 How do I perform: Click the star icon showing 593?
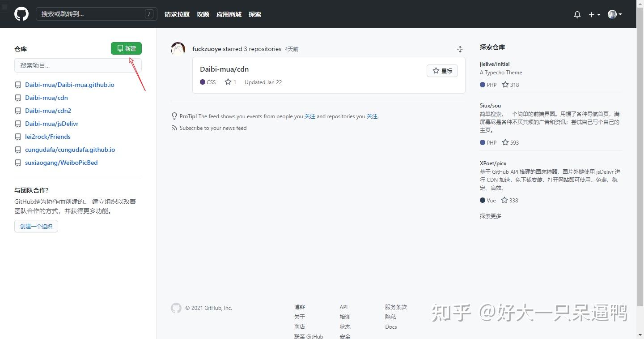coord(505,142)
